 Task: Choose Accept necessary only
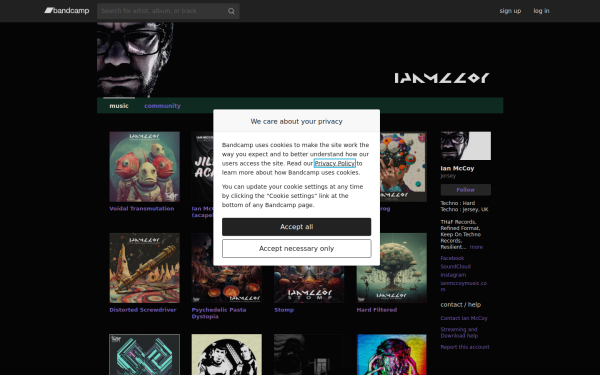[x=297, y=248]
